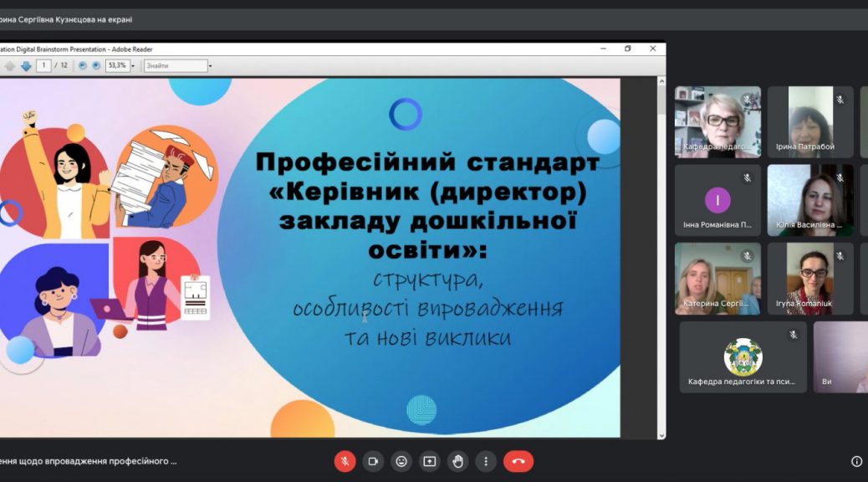
Task: Raise hand in the meeting
Action: click(x=457, y=461)
